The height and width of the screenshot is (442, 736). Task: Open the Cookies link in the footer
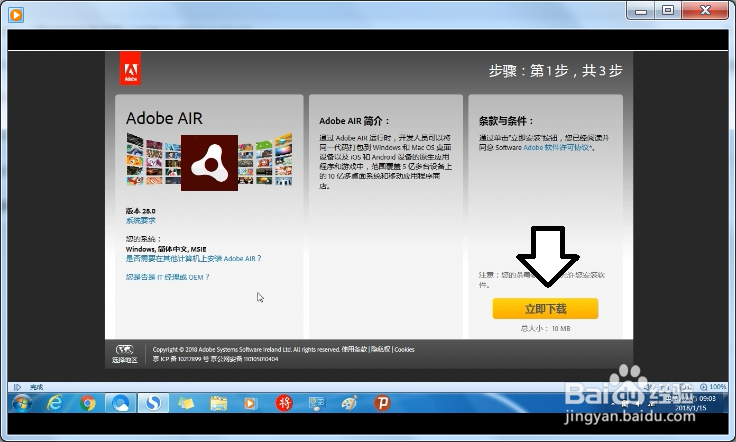(404, 350)
